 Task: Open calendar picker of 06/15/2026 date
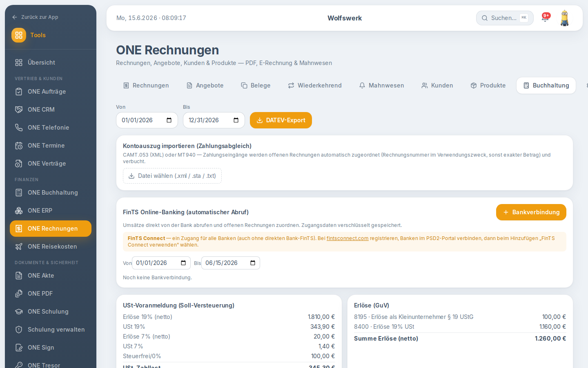[253, 263]
